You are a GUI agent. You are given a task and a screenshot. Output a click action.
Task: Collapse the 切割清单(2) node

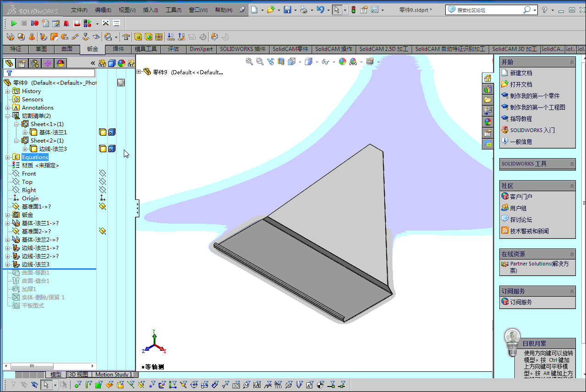pyautogui.click(x=8, y=116)
